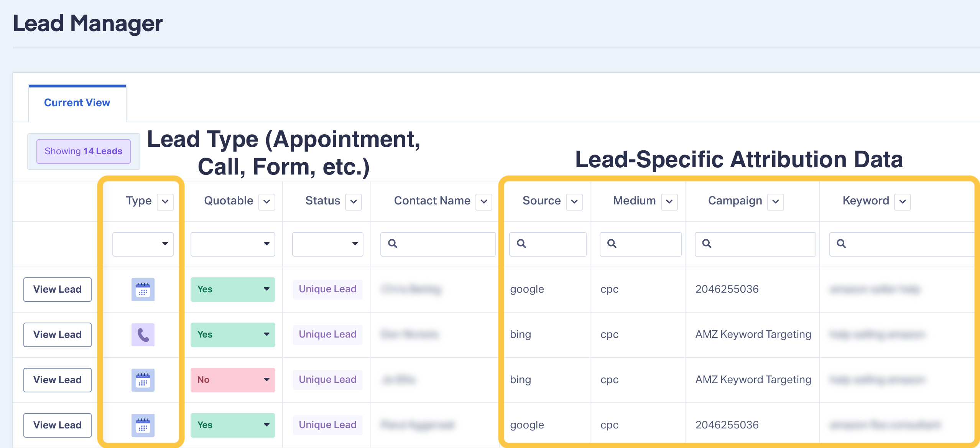The image size is (980, 448).
Task: Click 'bing' source in the phone call row
Action: tap(520, 334)
